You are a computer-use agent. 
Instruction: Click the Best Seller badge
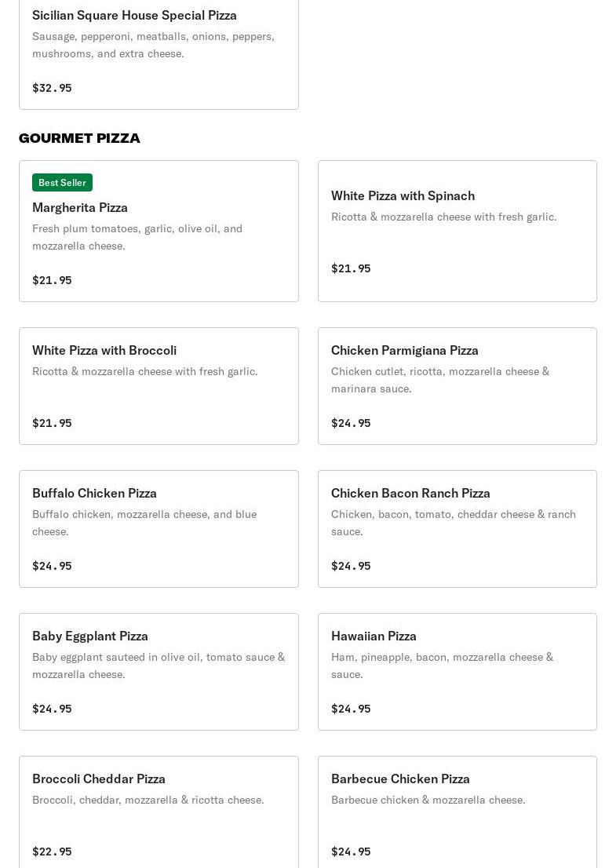tap(62, 182)
